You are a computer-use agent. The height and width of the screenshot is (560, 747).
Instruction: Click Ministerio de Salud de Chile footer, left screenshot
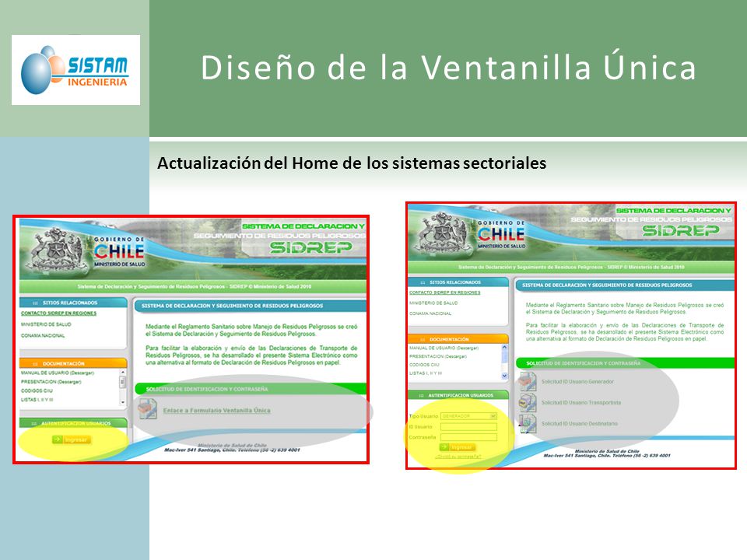coord(232,446)
